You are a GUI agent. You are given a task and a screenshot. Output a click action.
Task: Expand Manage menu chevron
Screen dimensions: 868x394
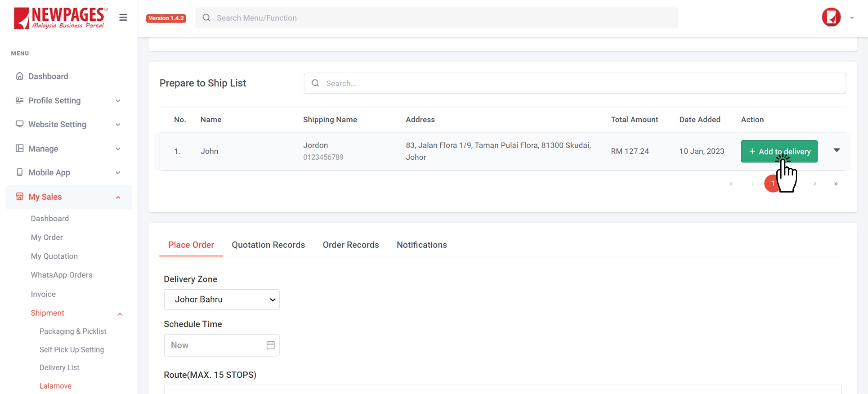(118, 149)
